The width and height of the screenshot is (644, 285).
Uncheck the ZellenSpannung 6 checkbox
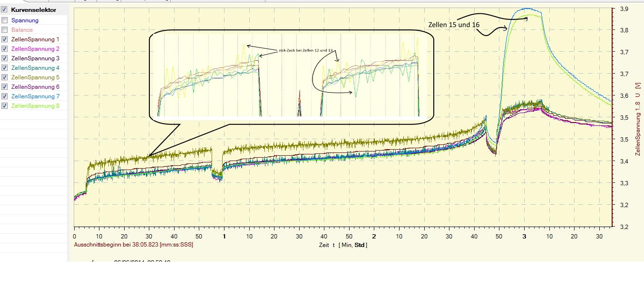(x=5, y=87)
